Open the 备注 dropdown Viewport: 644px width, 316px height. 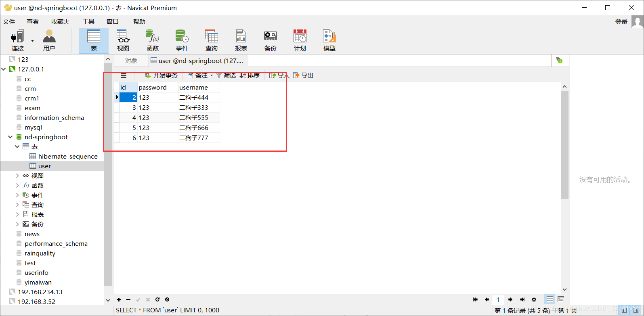coord(201,75)
